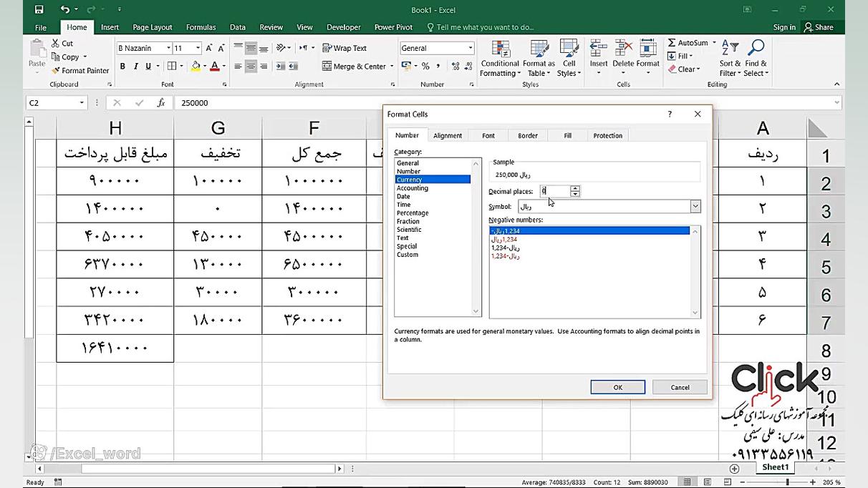Image resolution: width=868 pixels, height=488 pixels.
Task: Click OK in Format Cells dialog
Action: (x=617, y=387)
